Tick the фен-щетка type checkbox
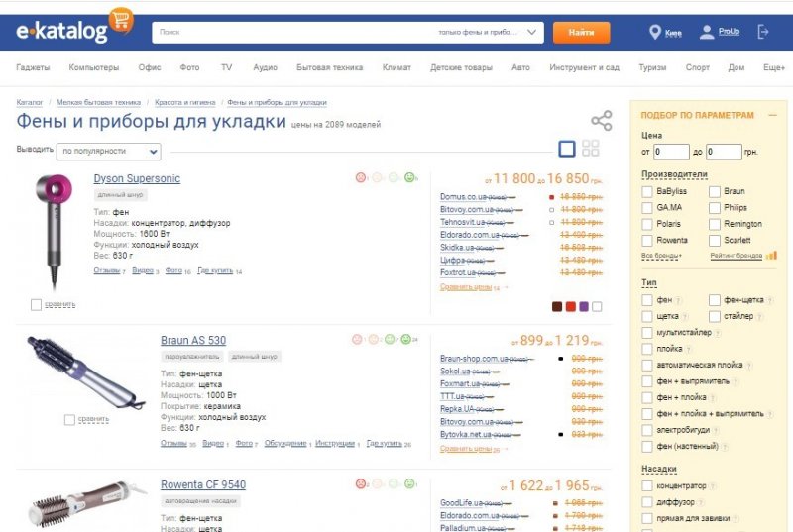Viewport: 793px width, 532px height. pyautogui.click(x=714, y=300)
